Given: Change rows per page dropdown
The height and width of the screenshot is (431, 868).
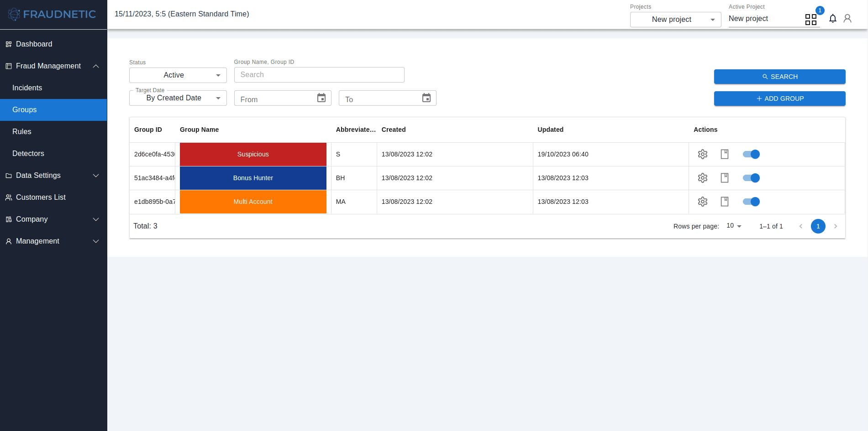Looking at the screenshot, I should 734,226.
